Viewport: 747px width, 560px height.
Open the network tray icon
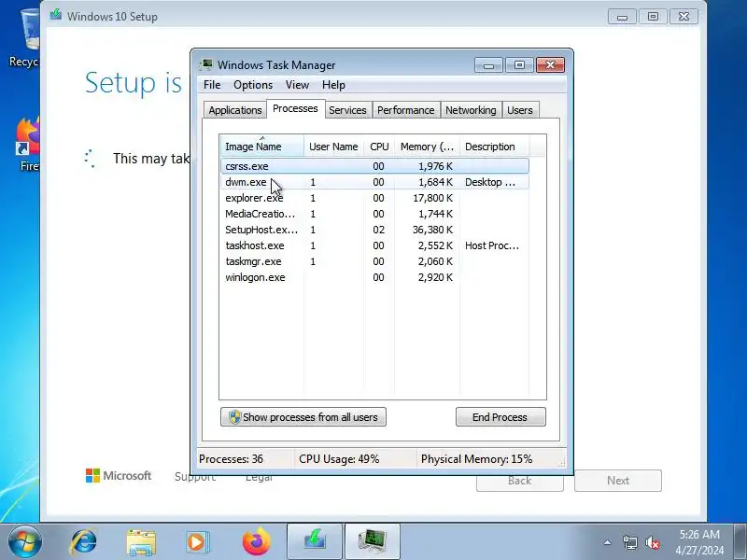tap(629, 542)
